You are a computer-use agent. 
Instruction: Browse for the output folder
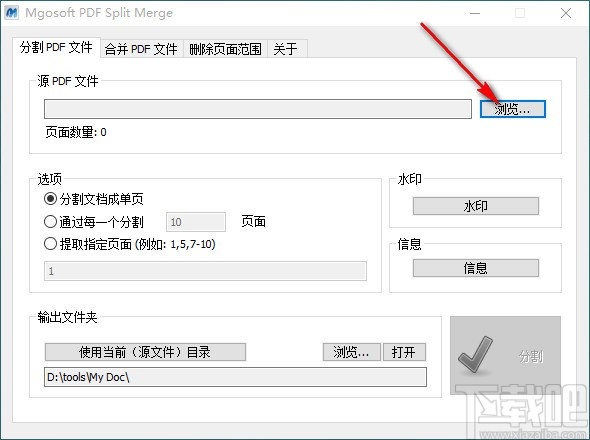[351, 352]
